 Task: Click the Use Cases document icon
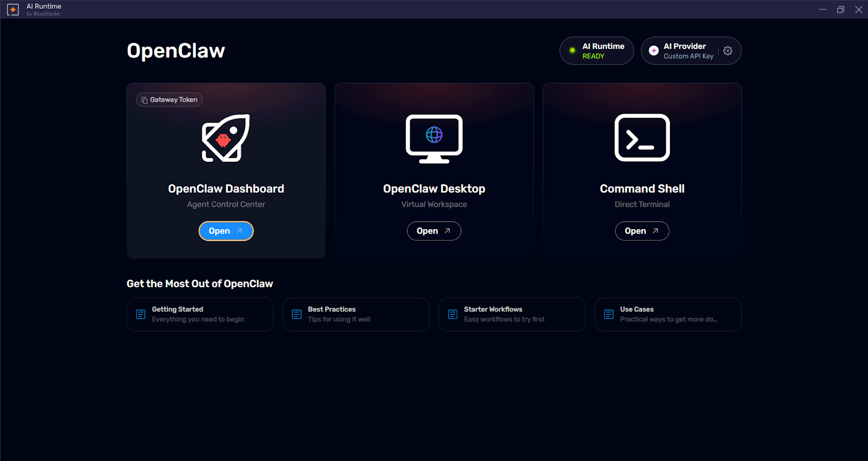609,314
